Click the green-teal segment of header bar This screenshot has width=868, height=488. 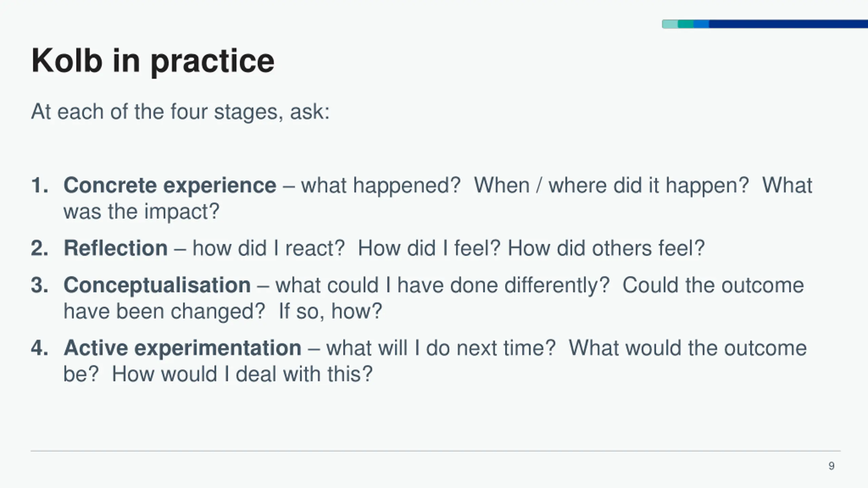pyautogui.click(x=686, y=24)
